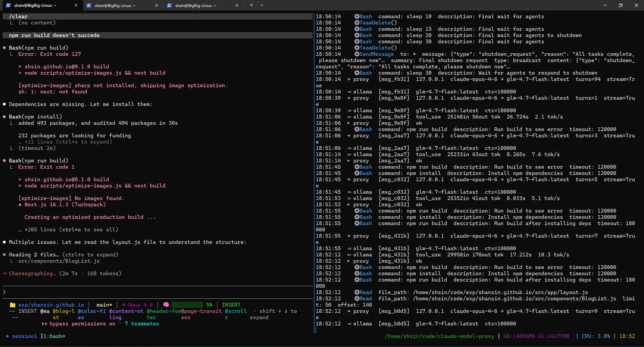This screenshot has height=347, width=644.
Task: Click '25148in 56out tok' log values
Action: 474,117
